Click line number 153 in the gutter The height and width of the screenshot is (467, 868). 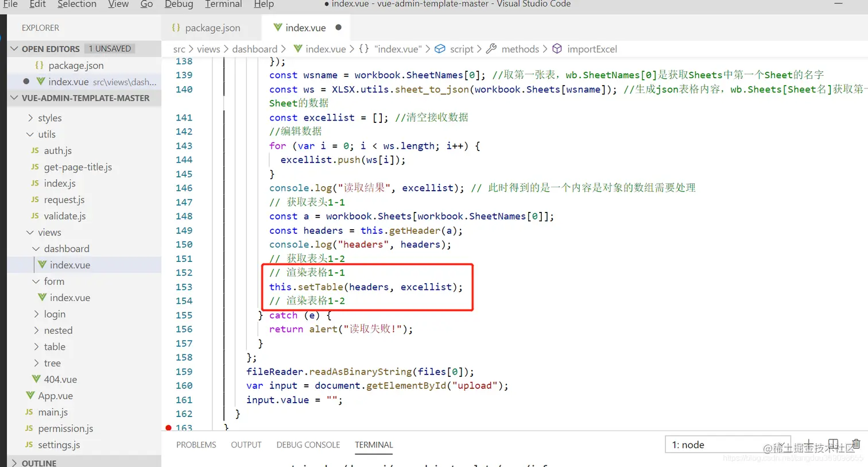pyautogui.click(x=184, y=287)
